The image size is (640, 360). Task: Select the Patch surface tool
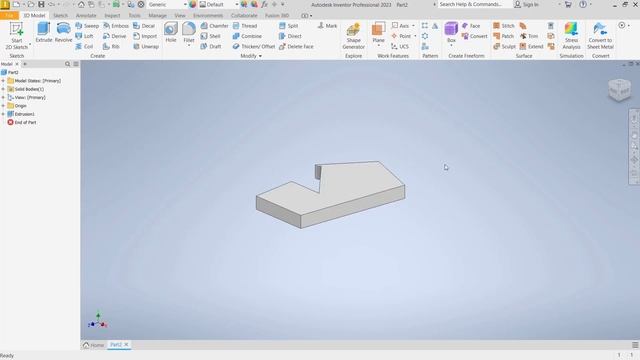pos(504,36)
